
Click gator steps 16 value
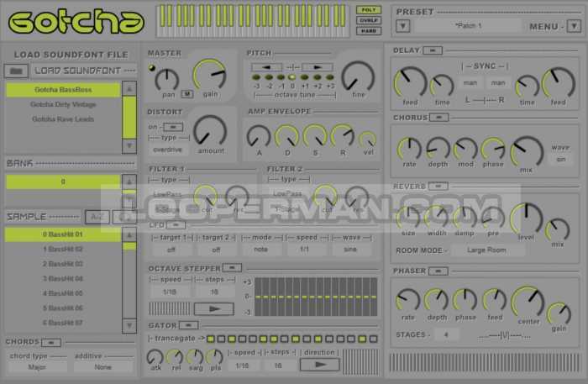click(278, 366)
